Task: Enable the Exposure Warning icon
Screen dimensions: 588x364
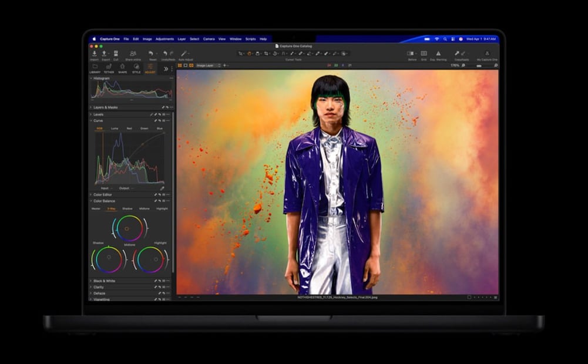Action: (x=438, y=53)
